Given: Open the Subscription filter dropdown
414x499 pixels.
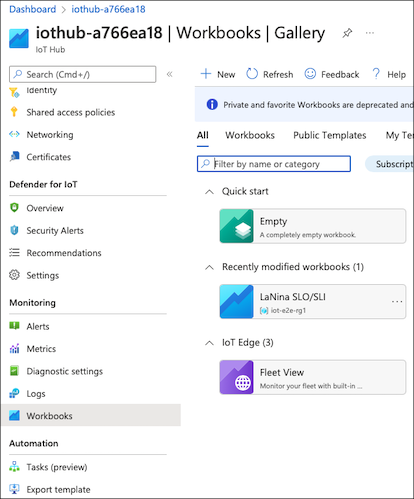Looking at the screenshot, I should [389, 164].
